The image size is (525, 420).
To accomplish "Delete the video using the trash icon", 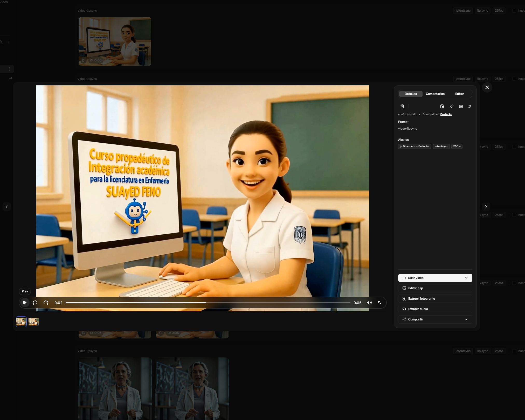I will pos(402,106).
